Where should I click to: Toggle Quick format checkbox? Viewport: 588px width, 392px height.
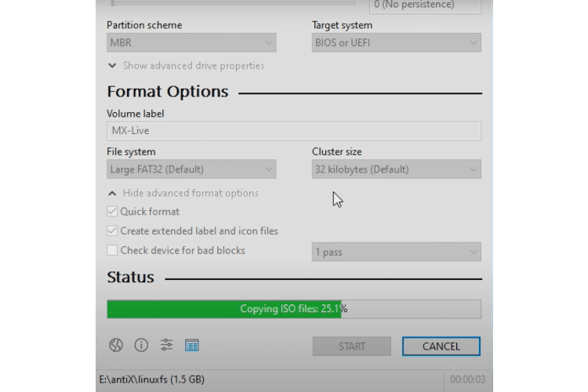point(112,211)
